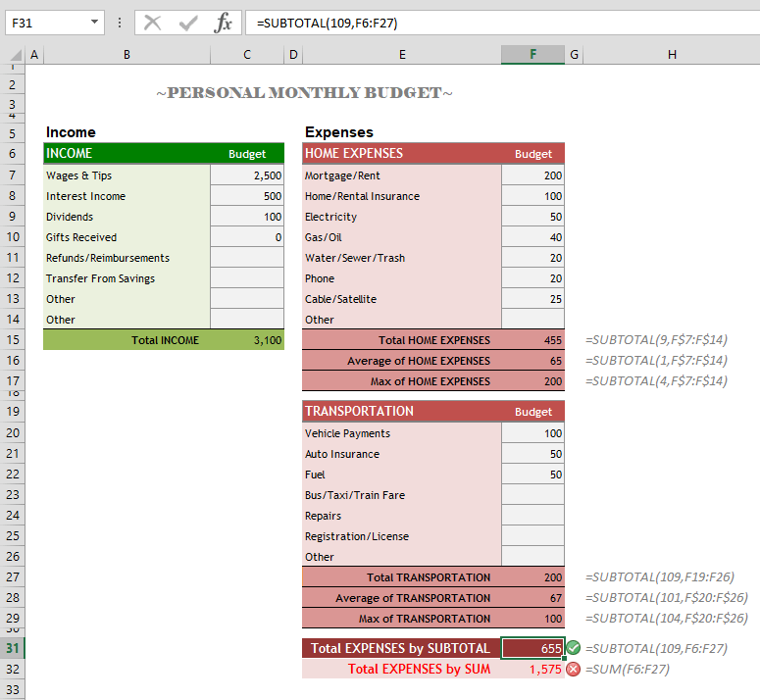This screenshot has width=760, height=700.
Task: Click the Income heading cell
Action: tap(71, 132)
